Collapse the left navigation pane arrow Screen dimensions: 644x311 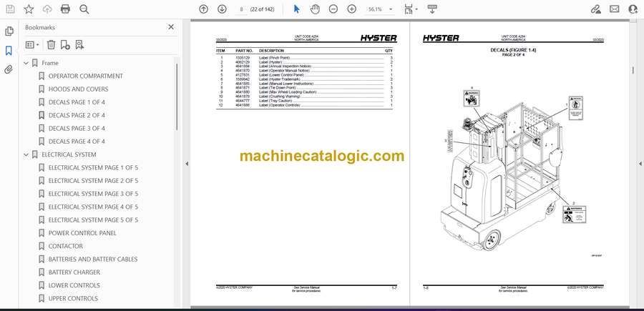point(187,164)
